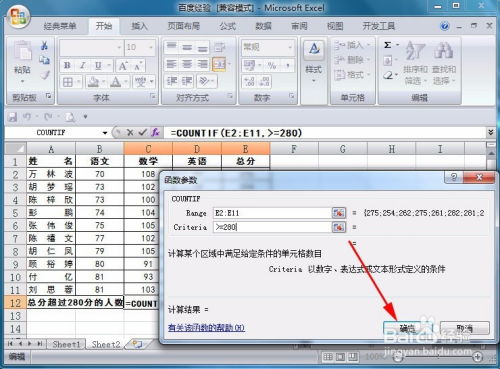Click the Office Button logo
This screenshot has height=369, width=500.
click(x=18, y=16)
